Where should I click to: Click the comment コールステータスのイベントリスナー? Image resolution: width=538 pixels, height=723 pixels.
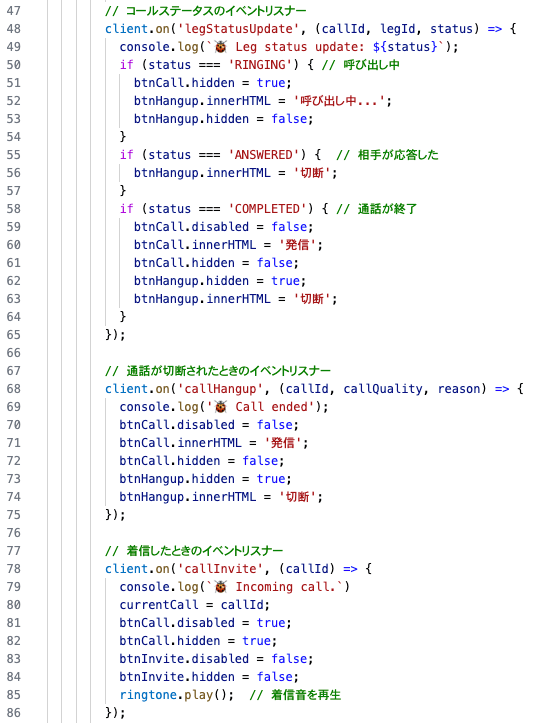pyautogui.click(x=206, y=11)
